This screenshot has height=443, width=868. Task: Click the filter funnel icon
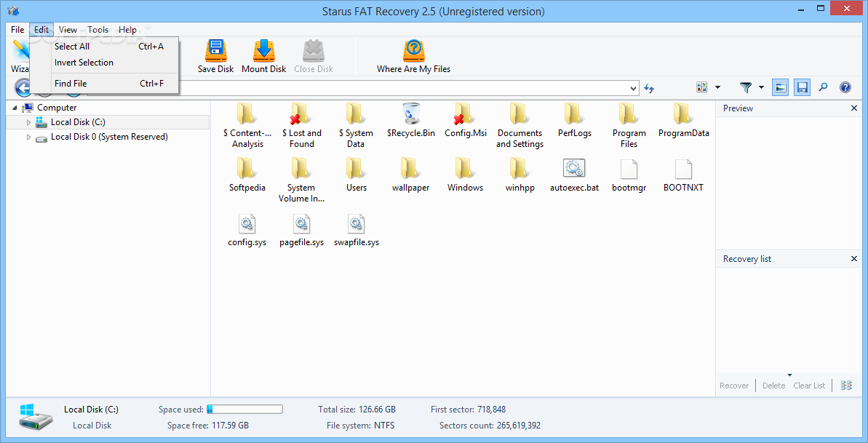(x=746, y=87)
